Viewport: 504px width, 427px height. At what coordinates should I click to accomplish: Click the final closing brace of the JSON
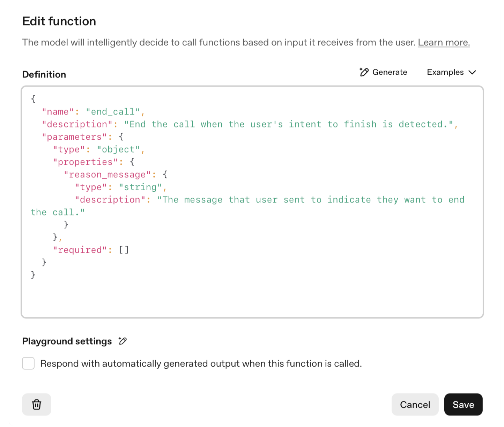(33, 275)
